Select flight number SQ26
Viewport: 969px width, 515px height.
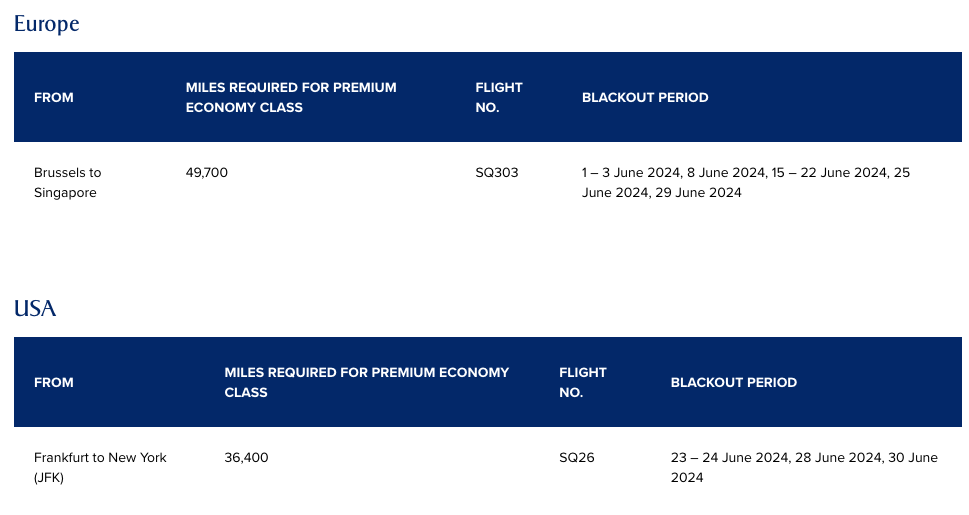coord(577,458)
